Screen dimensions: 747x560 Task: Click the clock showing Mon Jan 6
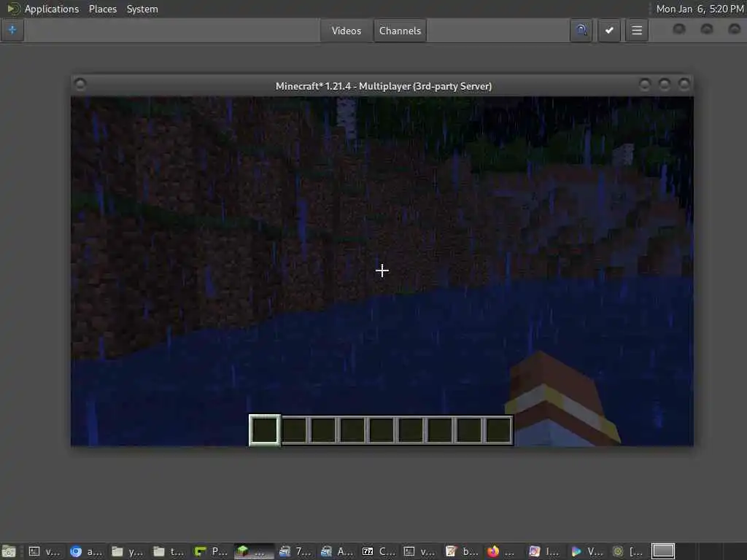coord(700,9)
